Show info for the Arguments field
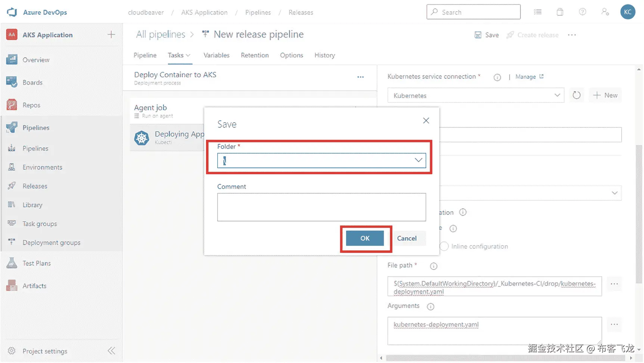 (430, 307)
